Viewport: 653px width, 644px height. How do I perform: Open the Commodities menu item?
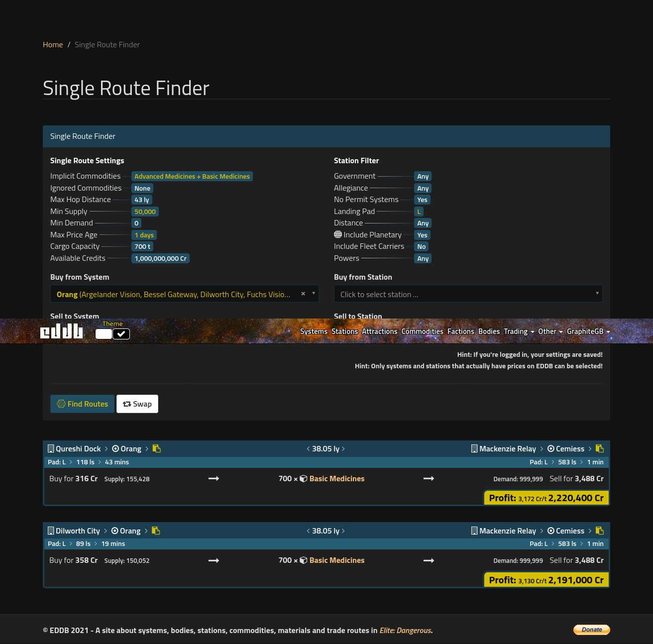click(423, 331)
